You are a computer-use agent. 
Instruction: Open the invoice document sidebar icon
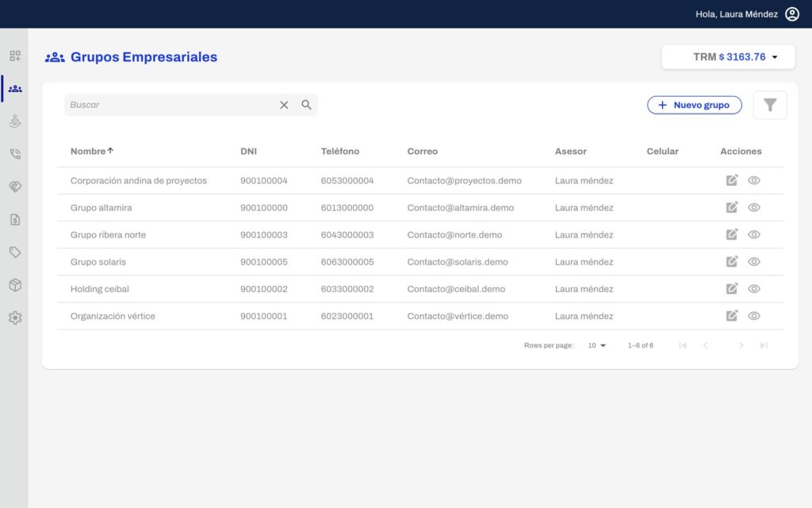15,219
